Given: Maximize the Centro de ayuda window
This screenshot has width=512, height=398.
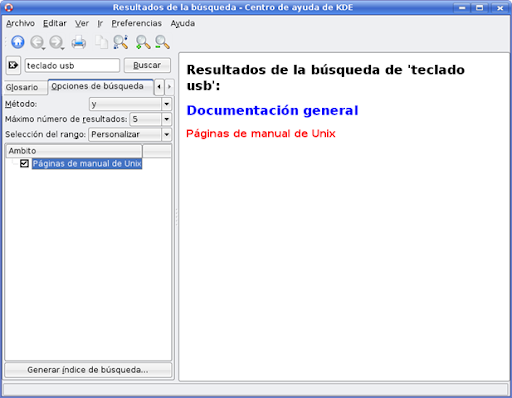Looking at the screenshot, I should (480, 8).
